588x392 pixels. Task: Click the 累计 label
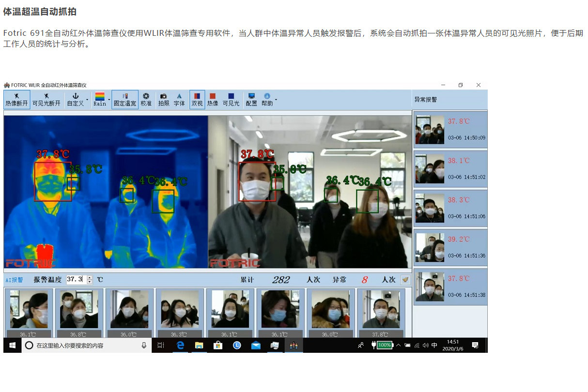pyautogui.click(x=247, y=280)
